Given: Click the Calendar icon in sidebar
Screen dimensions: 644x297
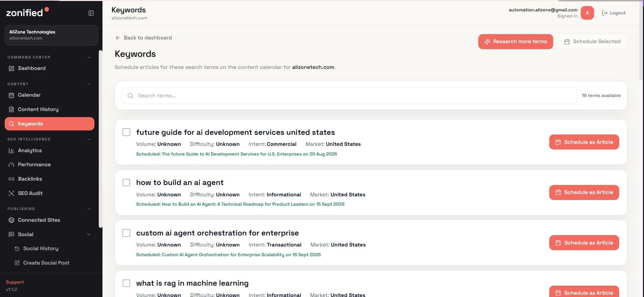Looking at the screenshot, I should click(11, 95).
